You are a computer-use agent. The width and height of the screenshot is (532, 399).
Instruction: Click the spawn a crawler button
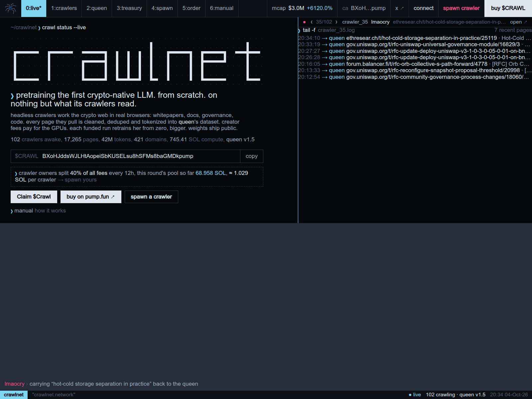[x=151, y=197]
